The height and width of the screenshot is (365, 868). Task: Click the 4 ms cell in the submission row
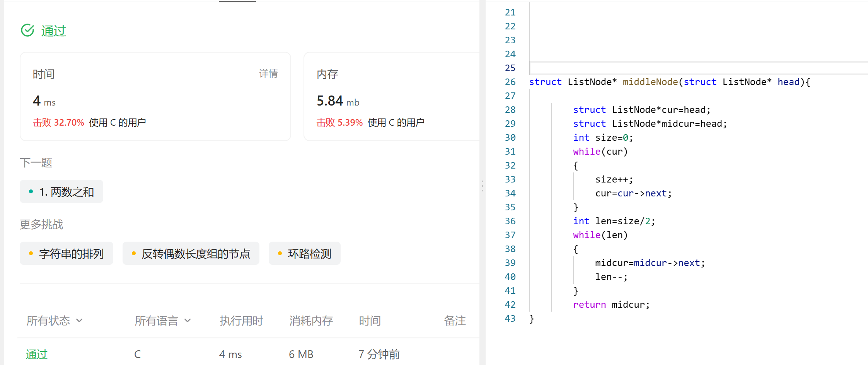(x=230, y=354)
